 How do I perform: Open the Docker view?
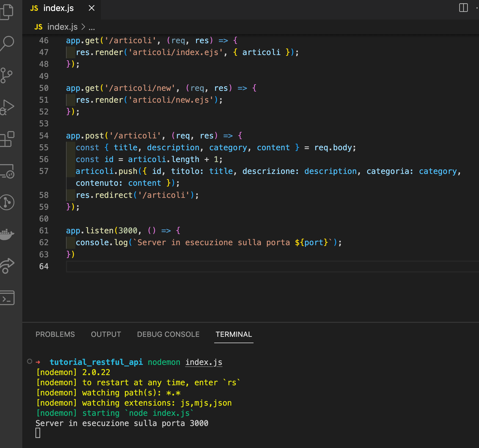point(7,234)
